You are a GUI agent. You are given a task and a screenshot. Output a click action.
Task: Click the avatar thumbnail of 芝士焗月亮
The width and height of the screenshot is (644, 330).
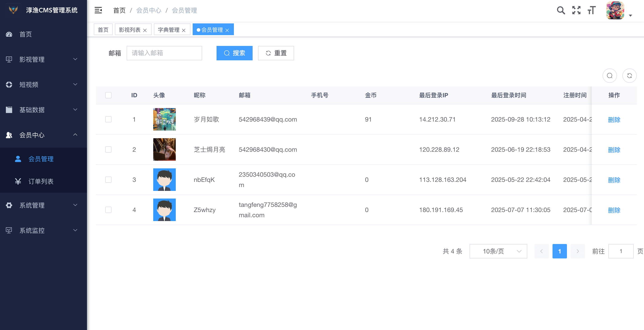click(164, 149)
